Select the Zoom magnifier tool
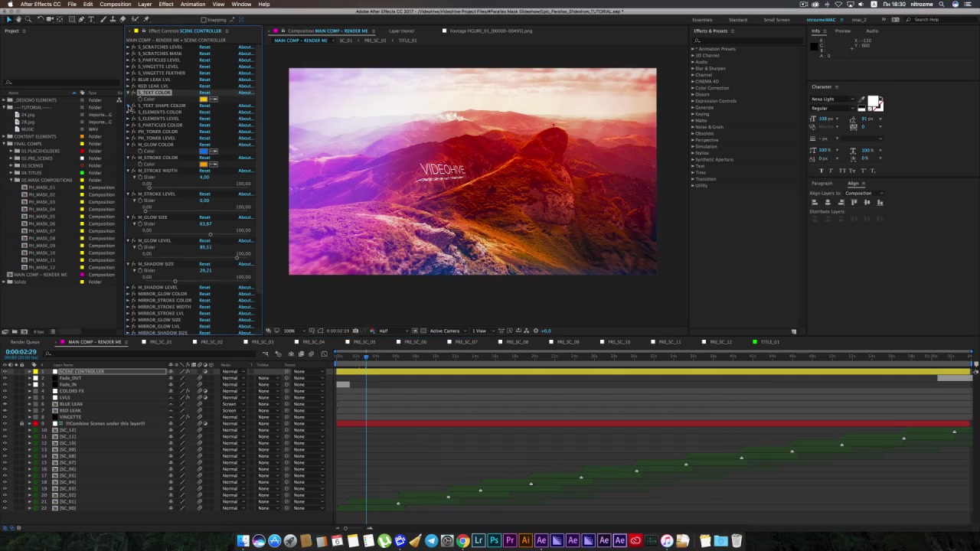Image resolution: width=980 pixels, height=551 pixels. click(28, 19)
